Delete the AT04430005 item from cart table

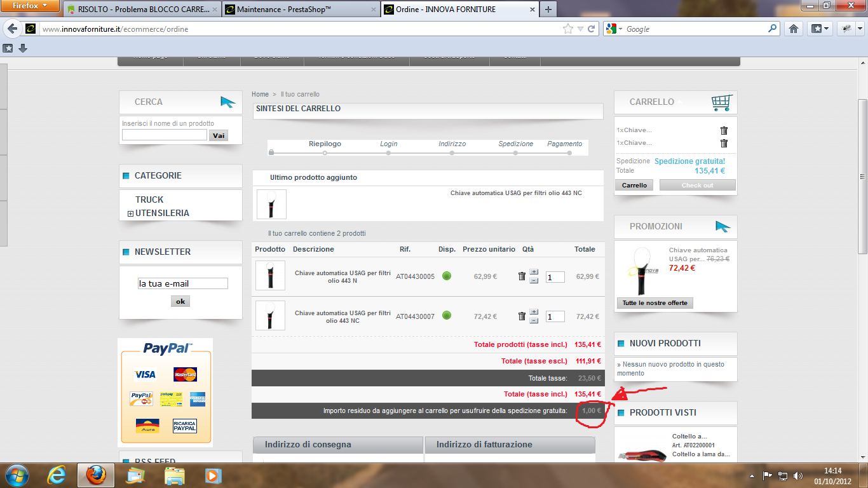(x=522, y=276)
